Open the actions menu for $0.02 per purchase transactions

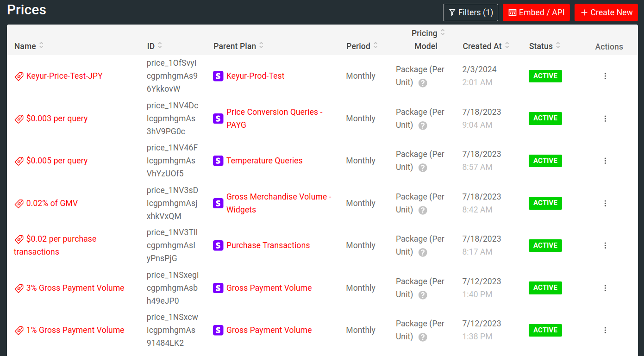[605, 245]
